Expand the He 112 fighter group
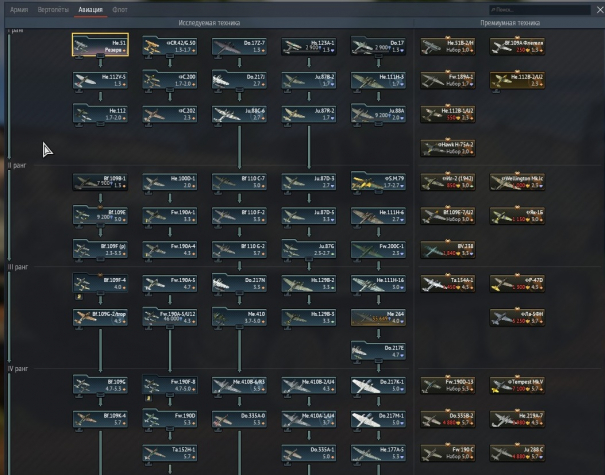 pyautogui.click(x=100, y=114)
